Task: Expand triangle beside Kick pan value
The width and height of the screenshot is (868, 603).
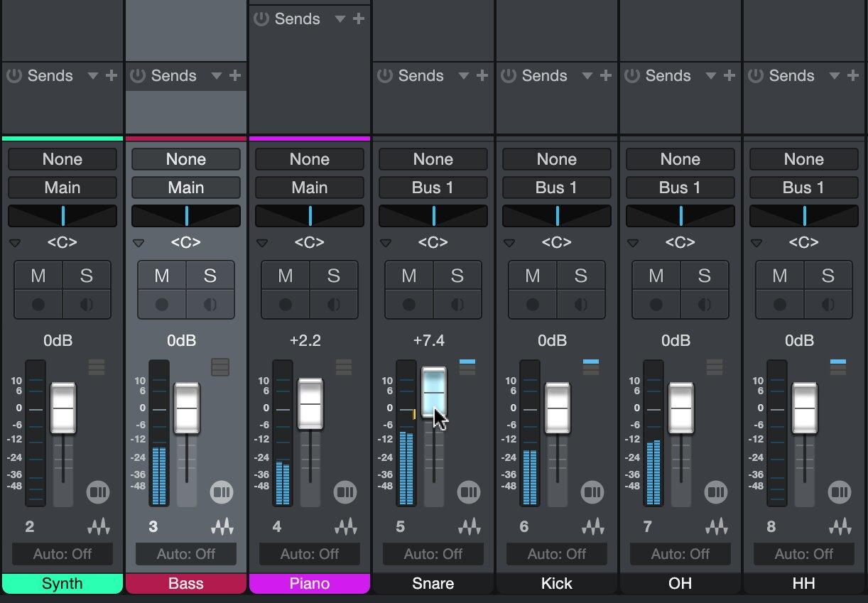Action: [509, 243]
